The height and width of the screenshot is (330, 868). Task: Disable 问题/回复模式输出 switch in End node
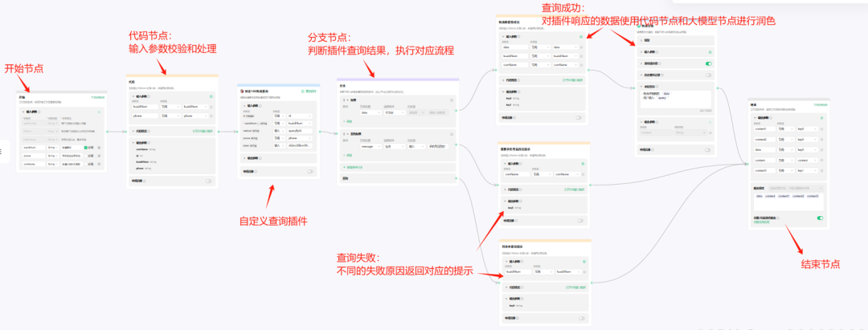coord(820,218)
